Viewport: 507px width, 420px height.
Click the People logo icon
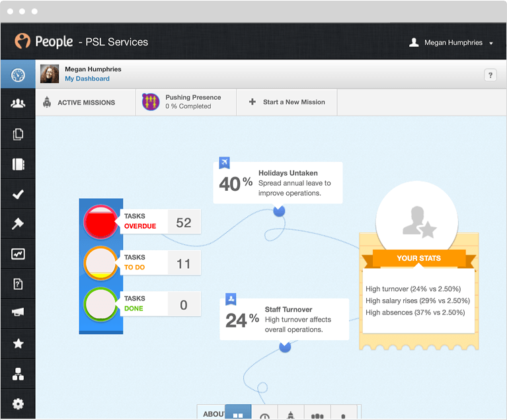click(22, 41)
